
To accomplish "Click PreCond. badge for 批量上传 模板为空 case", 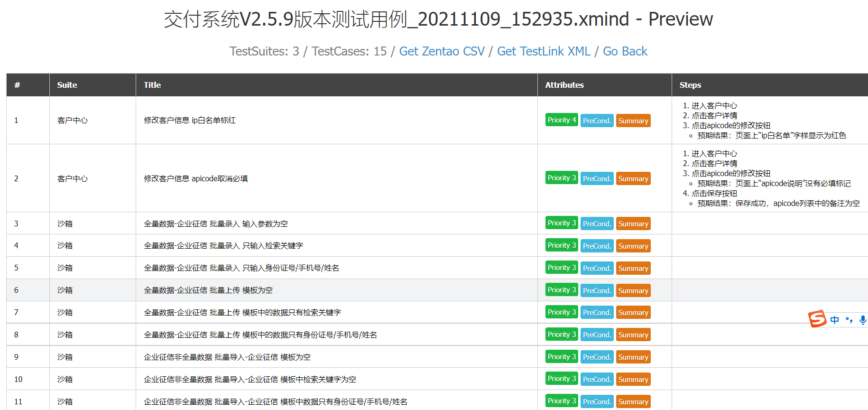I will [597, 290].
